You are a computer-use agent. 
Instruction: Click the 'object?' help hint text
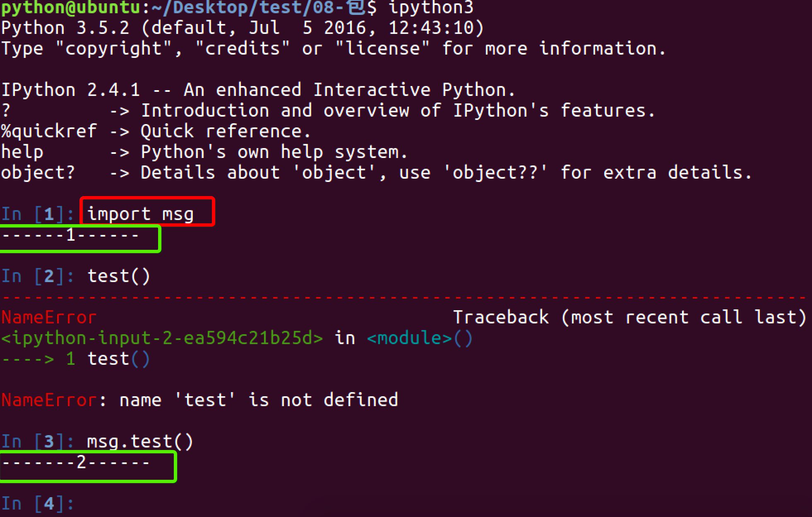pos(38,172)
